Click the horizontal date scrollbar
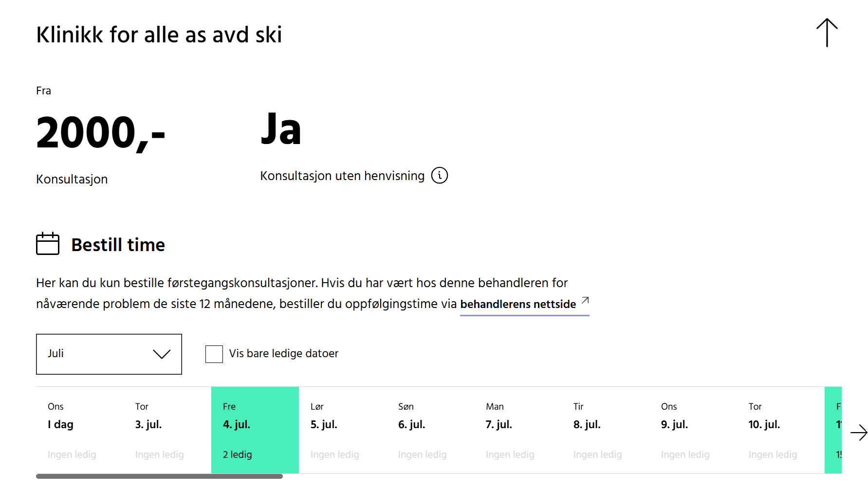The image size is (868, 489). click(x=159, y=476)
